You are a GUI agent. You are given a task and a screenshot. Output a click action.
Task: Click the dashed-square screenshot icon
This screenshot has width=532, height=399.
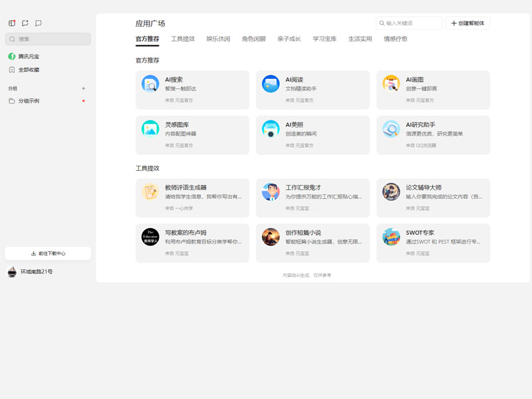[x=39, y=23]
